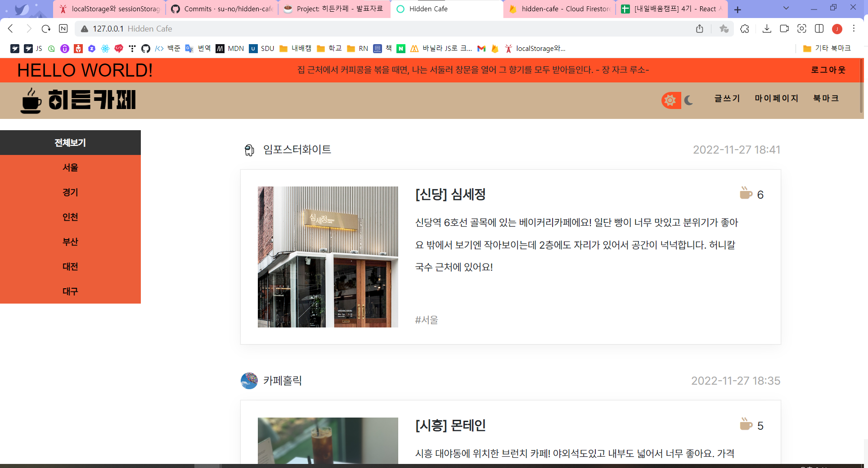Switch to the localStorage와 sessionStorage tab
This screenshot has width=868, height=468.
pyautogui.click(x=109, y=9)
